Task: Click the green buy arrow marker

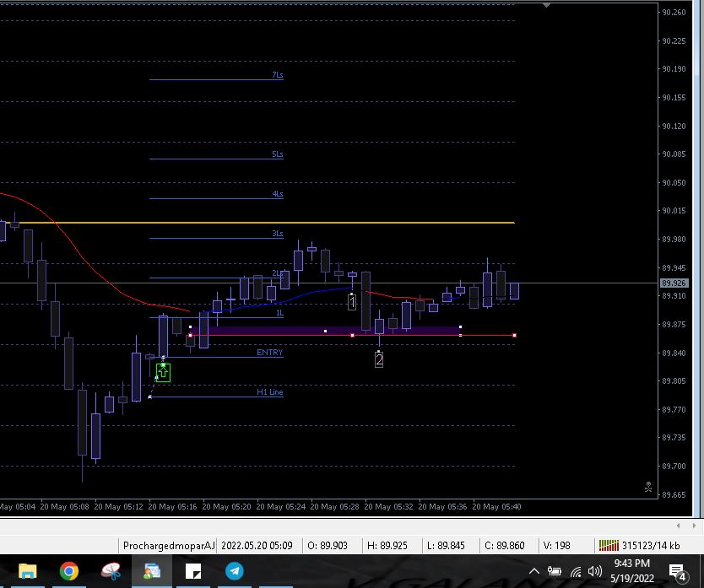Action: [x=163, y=373]
